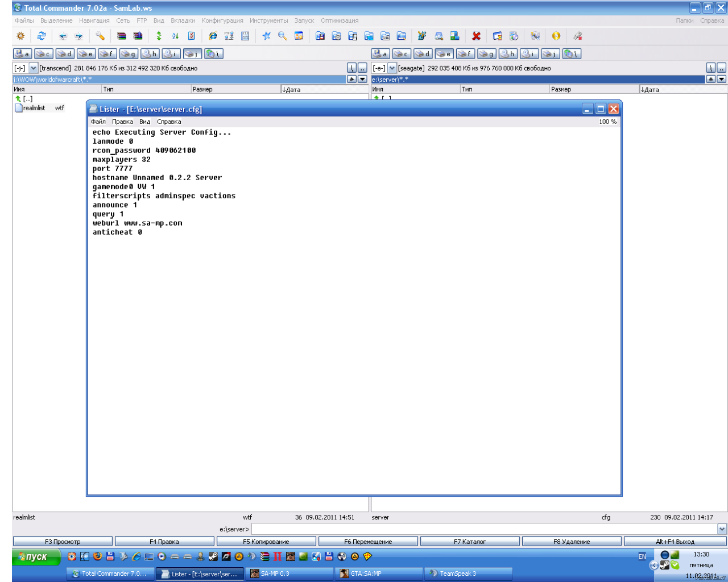Switch right panel to drive c
The height and width of the screenshot is (582, 728).
pyautogui.click(x=402, y=53)
